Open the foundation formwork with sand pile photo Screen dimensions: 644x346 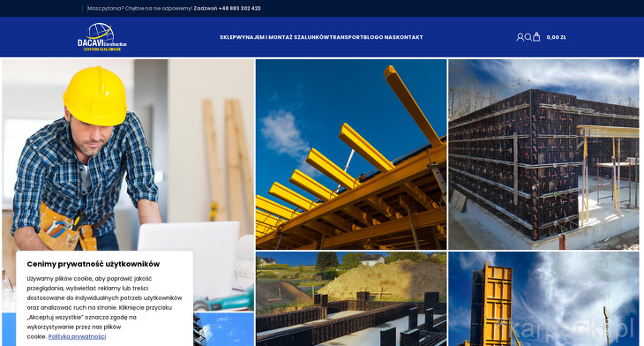(x=351, y=298)
